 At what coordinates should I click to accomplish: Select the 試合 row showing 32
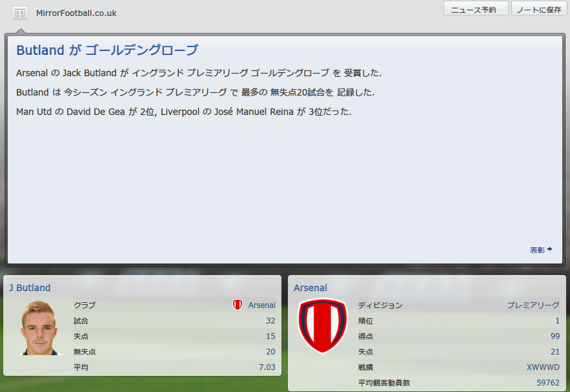(174, 321)
